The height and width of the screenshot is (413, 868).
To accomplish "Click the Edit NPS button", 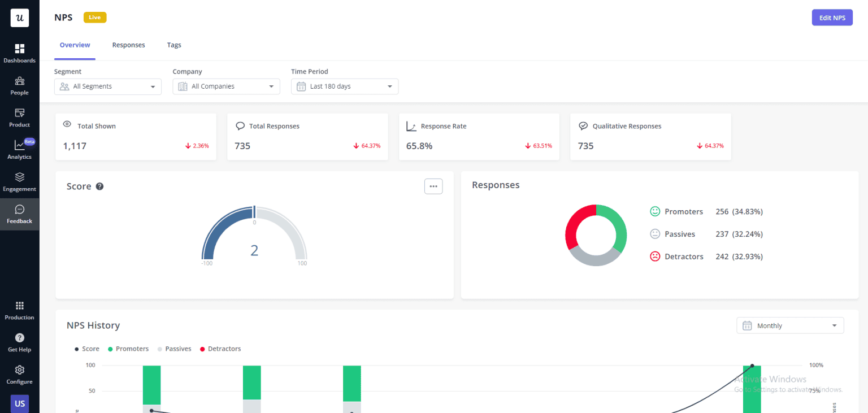I will [832, 18].
